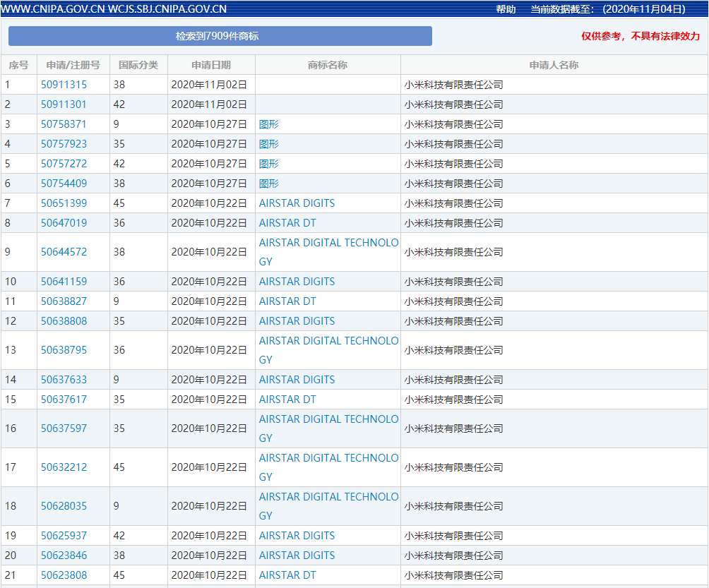Select date 2020年10月27日 in row 3
709x588 pixels.
[209, 124]
